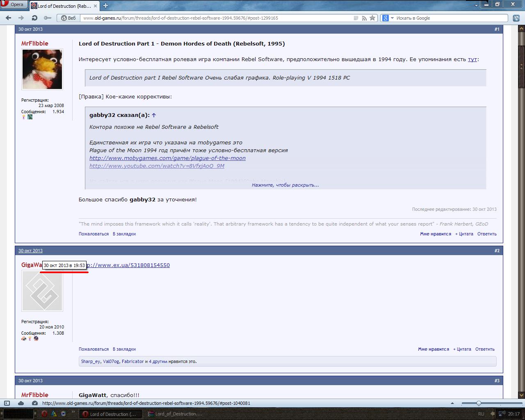The height and width of the screenshot is (420, 525).
Task: Reload the current page
Action: pos(34,18)
